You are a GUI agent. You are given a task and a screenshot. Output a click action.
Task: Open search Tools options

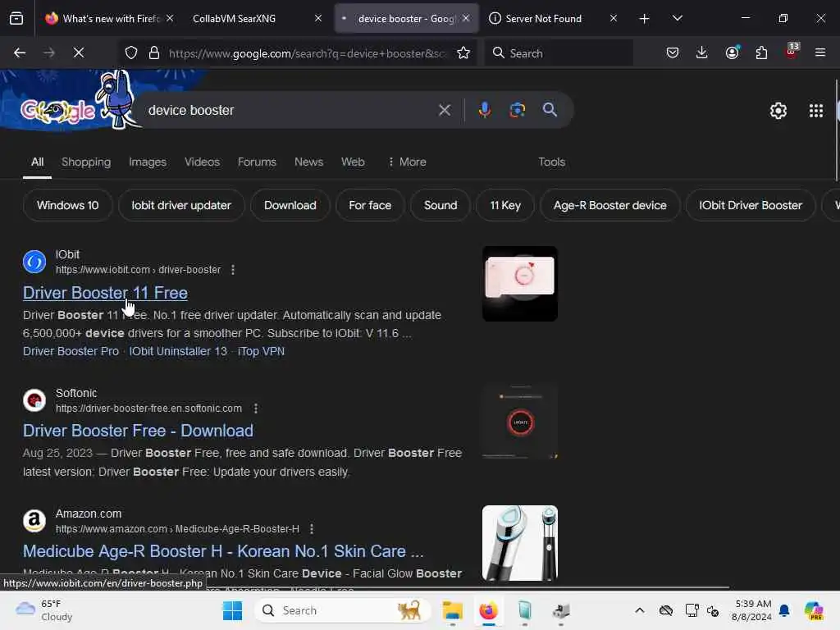tap(551, 162)
